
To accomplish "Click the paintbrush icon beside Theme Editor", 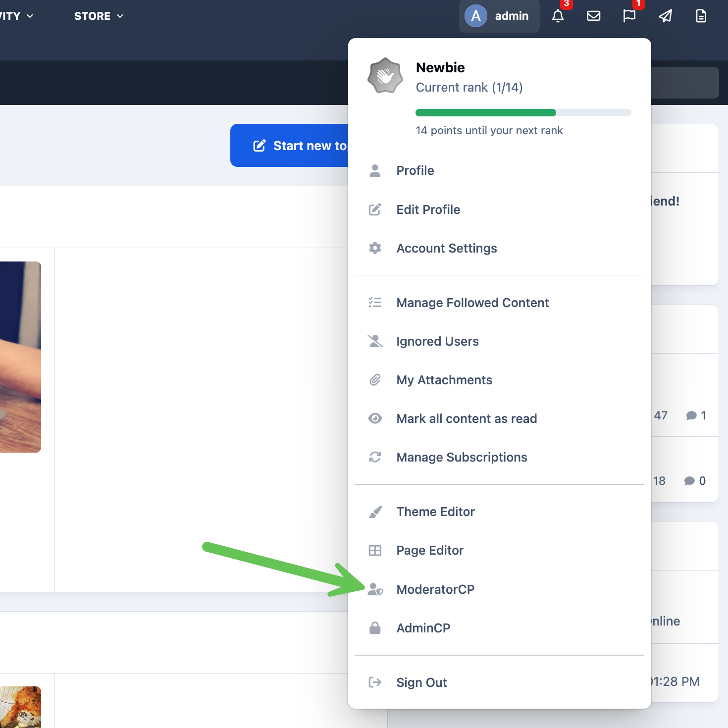I will (x=375, y=512).
